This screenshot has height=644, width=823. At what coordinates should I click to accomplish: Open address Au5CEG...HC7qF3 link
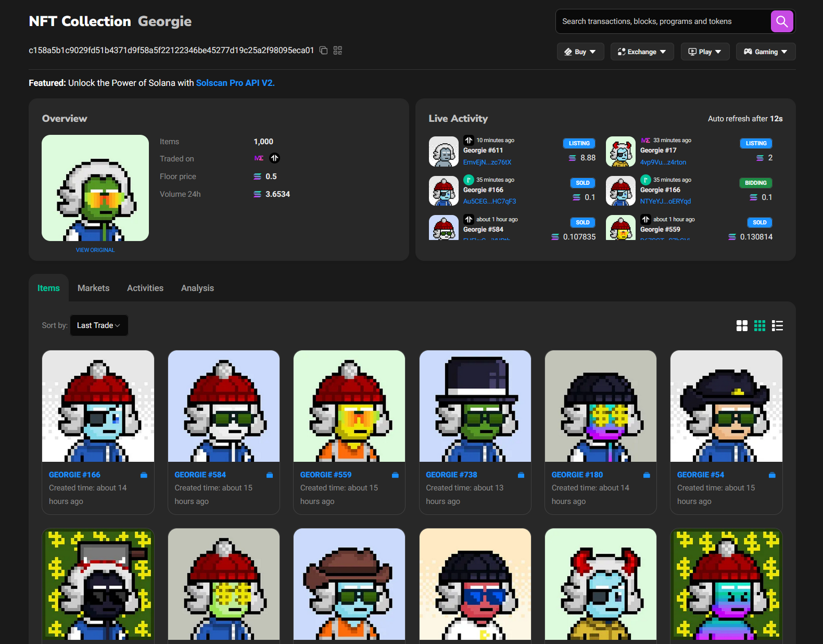pos(490,201)
